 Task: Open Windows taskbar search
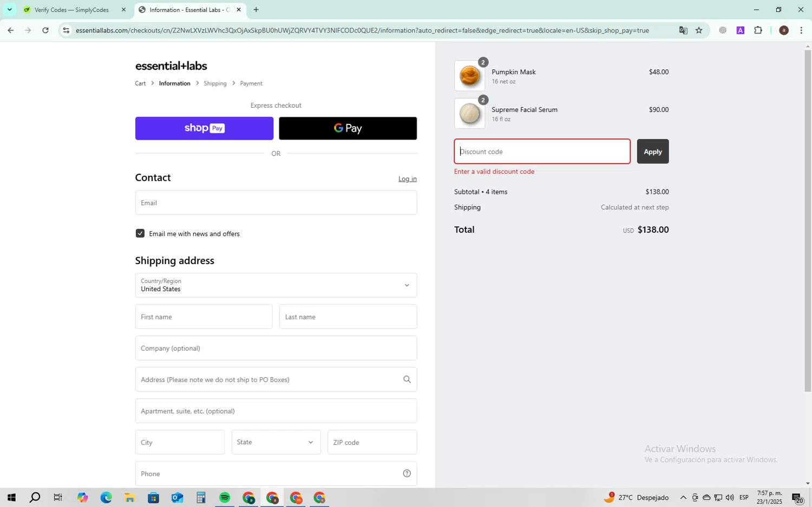tap(35, 498)
